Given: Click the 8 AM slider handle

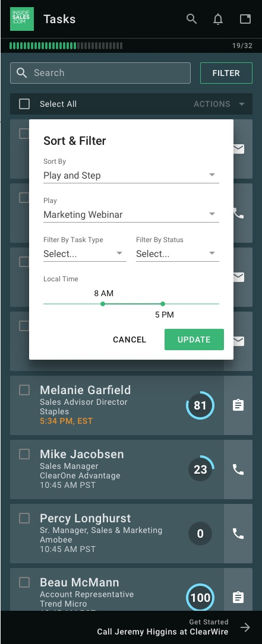Looking at the screenshot, I should point(103,304).
